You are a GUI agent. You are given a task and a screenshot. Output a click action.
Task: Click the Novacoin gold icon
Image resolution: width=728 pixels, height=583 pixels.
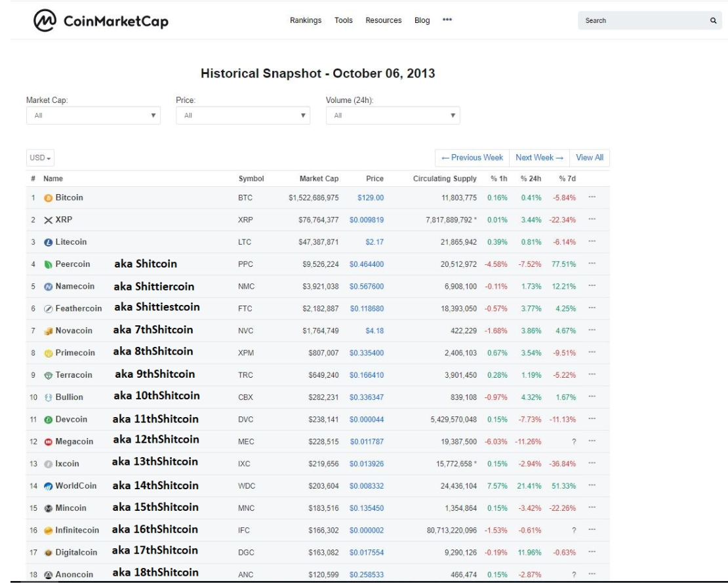(x=49, y=331)
